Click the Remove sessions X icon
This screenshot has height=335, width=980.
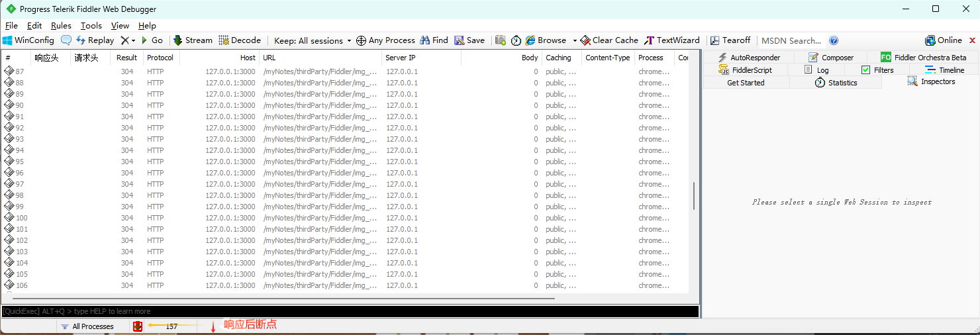pos(124,40)
